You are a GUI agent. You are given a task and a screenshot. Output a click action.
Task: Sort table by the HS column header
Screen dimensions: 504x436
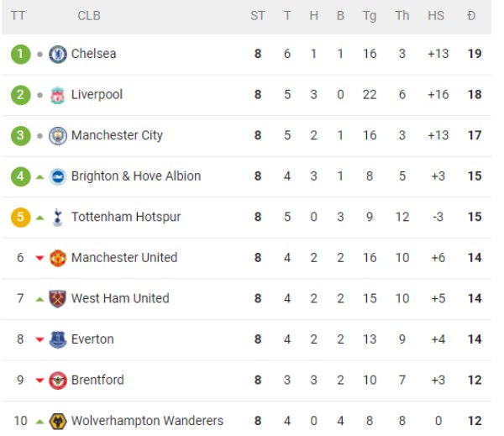pyautogui.click(x=436, y=15)
